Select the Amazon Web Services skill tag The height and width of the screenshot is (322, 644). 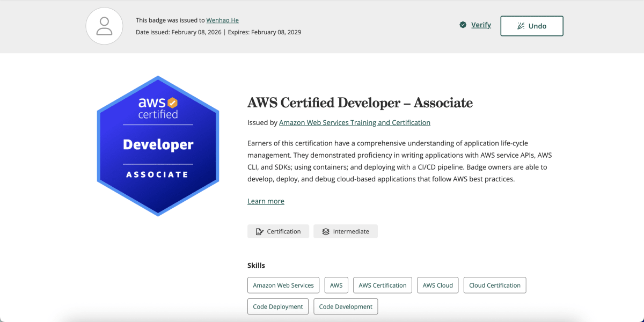283,285
